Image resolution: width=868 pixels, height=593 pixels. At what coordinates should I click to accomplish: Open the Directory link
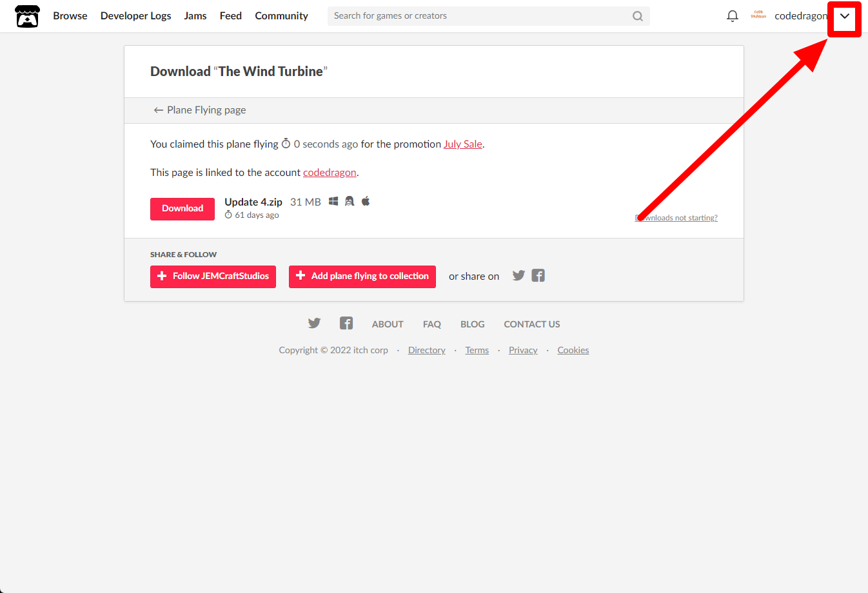click(427, 351)
